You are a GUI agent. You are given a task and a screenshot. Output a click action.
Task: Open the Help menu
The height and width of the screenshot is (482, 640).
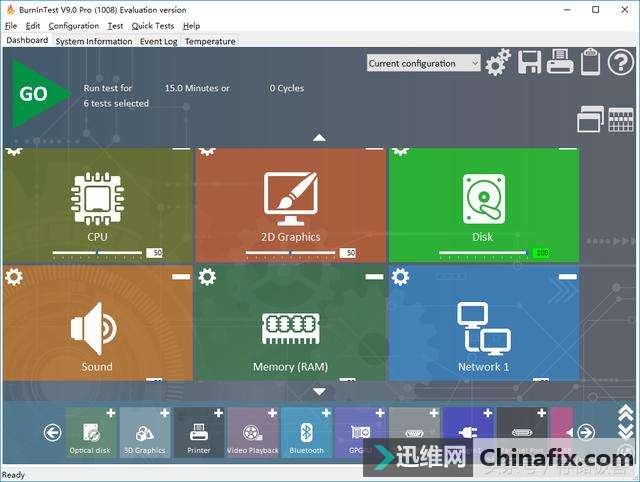(x=191, y=26)
